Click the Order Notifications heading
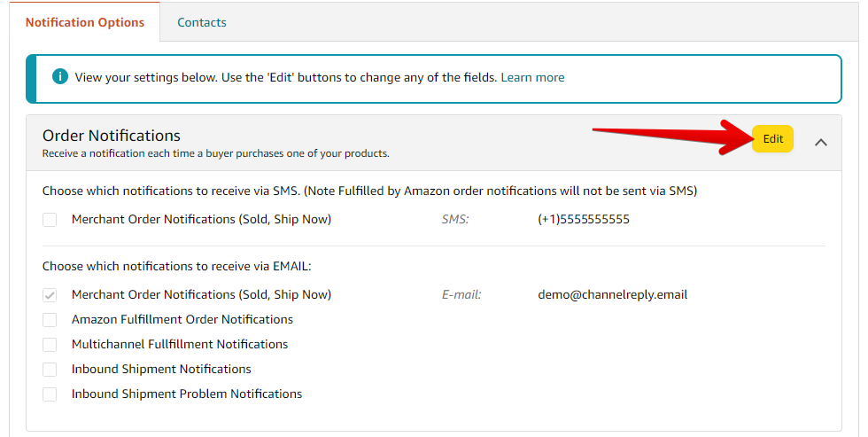Screen dimensions: 868x437 112,136
